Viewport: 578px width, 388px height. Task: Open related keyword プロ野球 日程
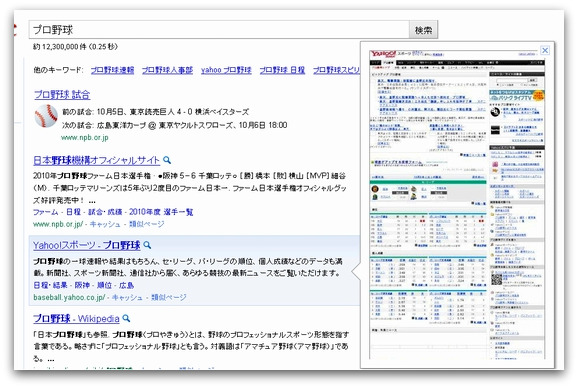(282, 70)
